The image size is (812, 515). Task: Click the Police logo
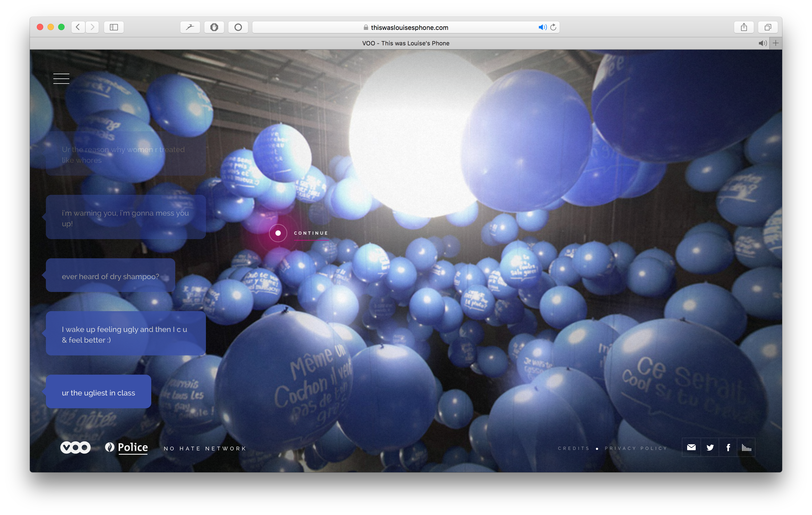126,447
